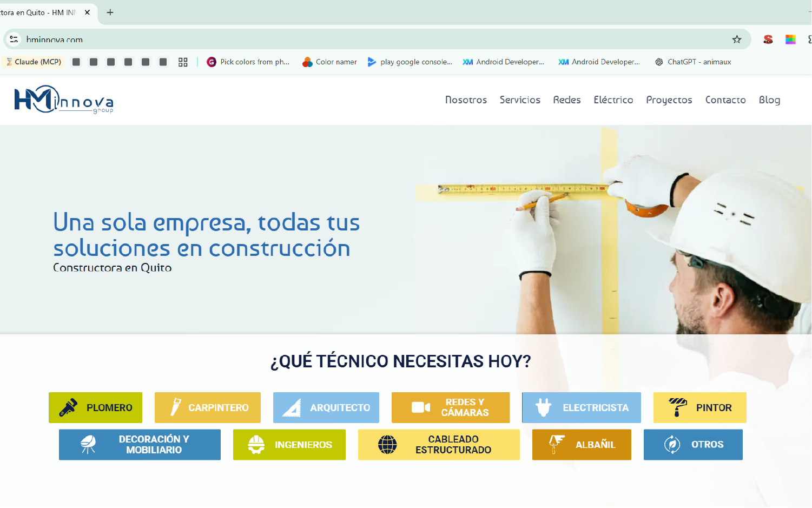The image size is (812, 508).
Task: Open the site information icon in address bar
Action: (x=14, y=39)
